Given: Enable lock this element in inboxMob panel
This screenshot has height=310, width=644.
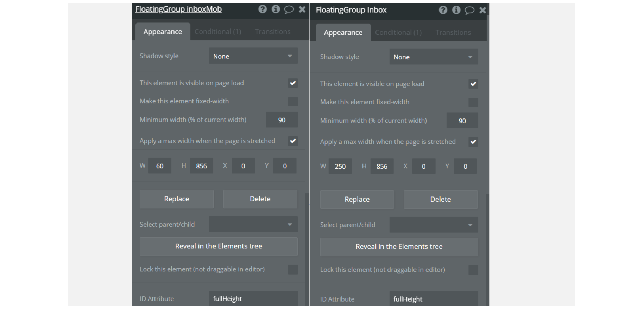Looking at the screenshot, I should 293,270.
